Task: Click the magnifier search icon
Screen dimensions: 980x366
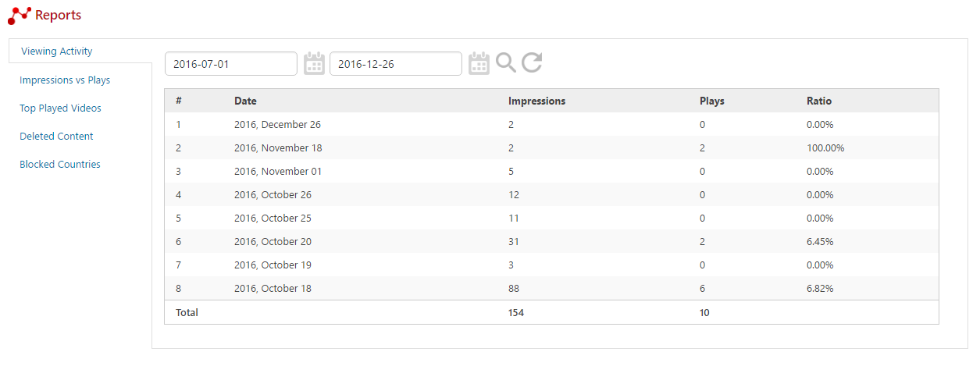Action: (x=506, y=63)
